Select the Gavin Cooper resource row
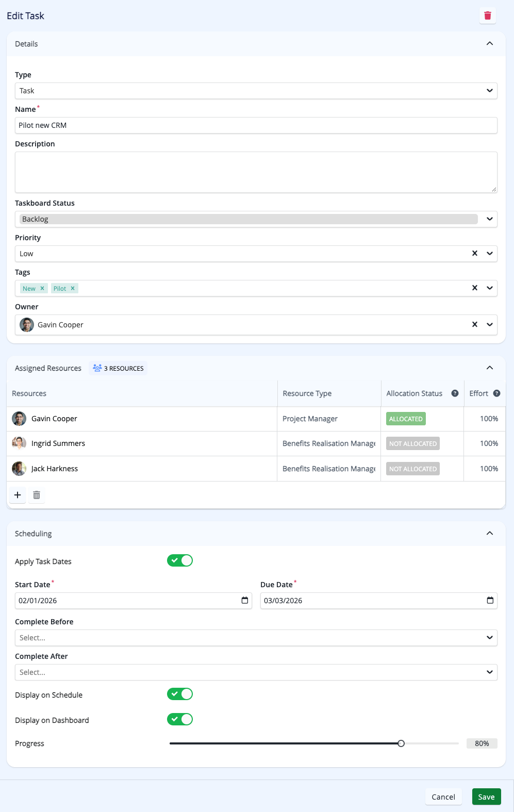514x812 pixels. [256, 419]
